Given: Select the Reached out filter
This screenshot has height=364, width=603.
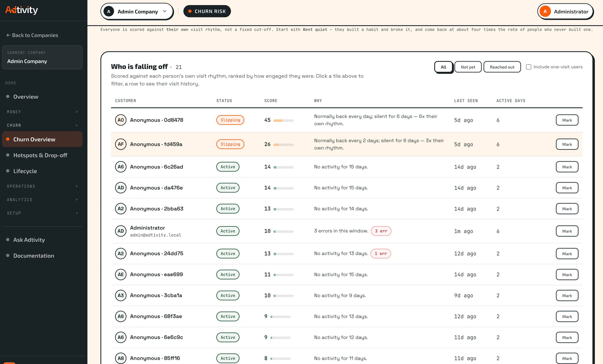Looking at the screenshot, I should [502, 67].
